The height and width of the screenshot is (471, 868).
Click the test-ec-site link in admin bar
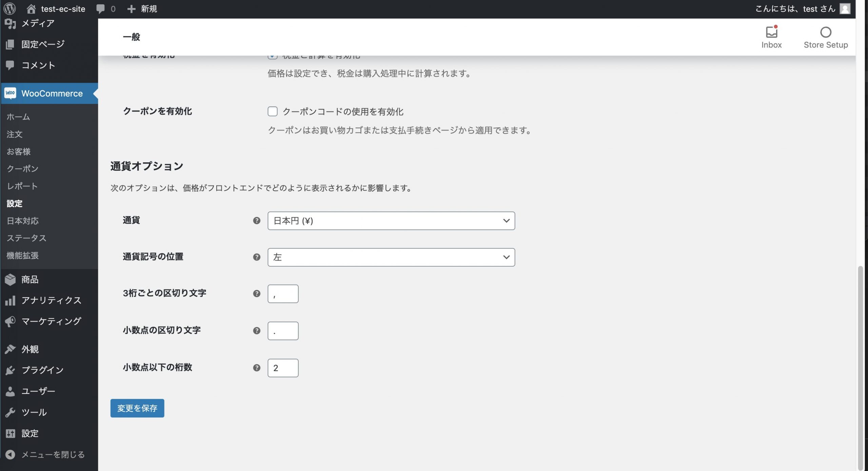tap(63, 9)
